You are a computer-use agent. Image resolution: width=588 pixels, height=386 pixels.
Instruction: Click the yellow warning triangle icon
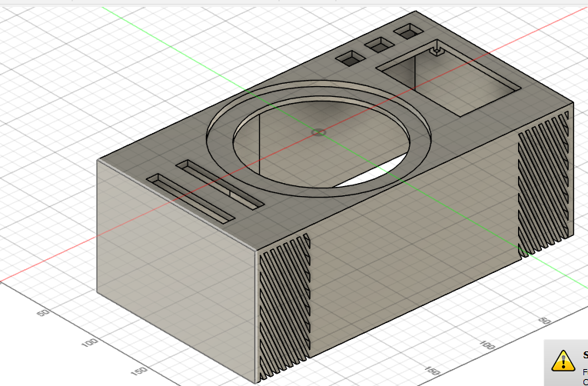tap(563, 359)
